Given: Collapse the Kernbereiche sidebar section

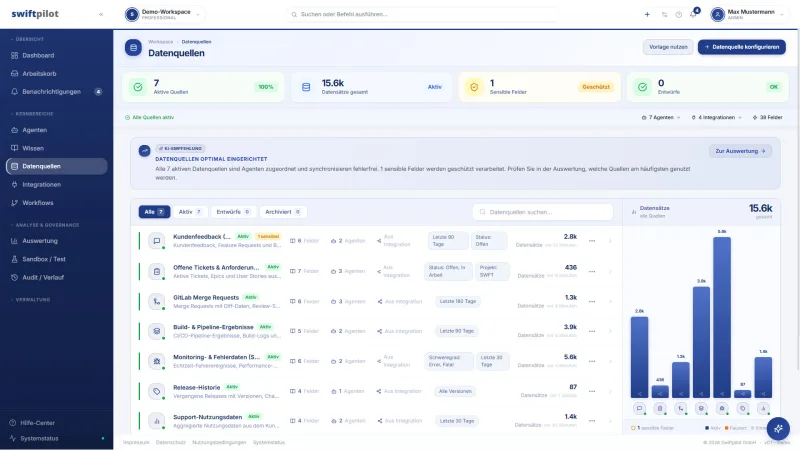Looking at the screenshot, I should coord(32,114).
